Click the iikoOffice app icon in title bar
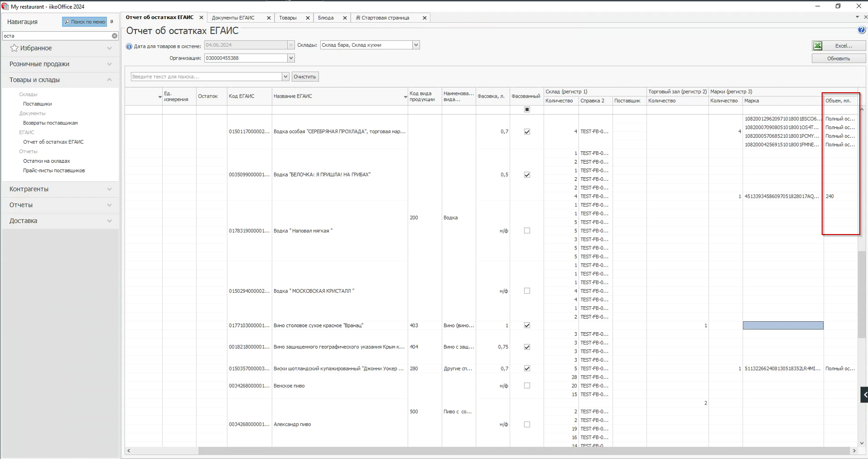This screenshot has height=459, width=868. (5, 6)
